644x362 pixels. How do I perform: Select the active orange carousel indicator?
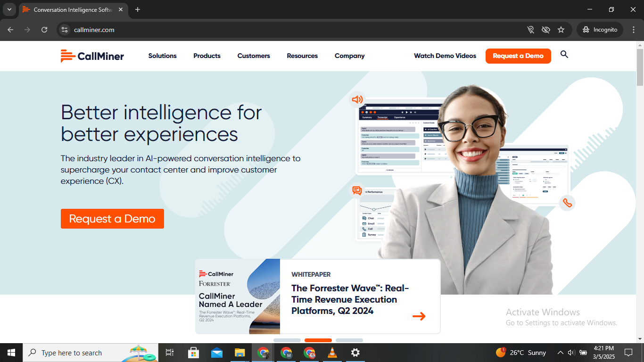tap(318, 340)
